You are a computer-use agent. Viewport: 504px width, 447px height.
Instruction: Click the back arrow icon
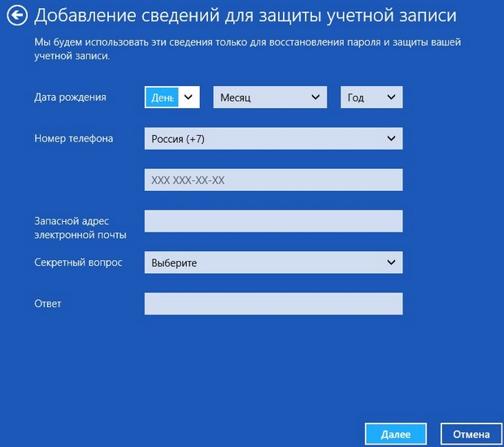pos(16,15)
